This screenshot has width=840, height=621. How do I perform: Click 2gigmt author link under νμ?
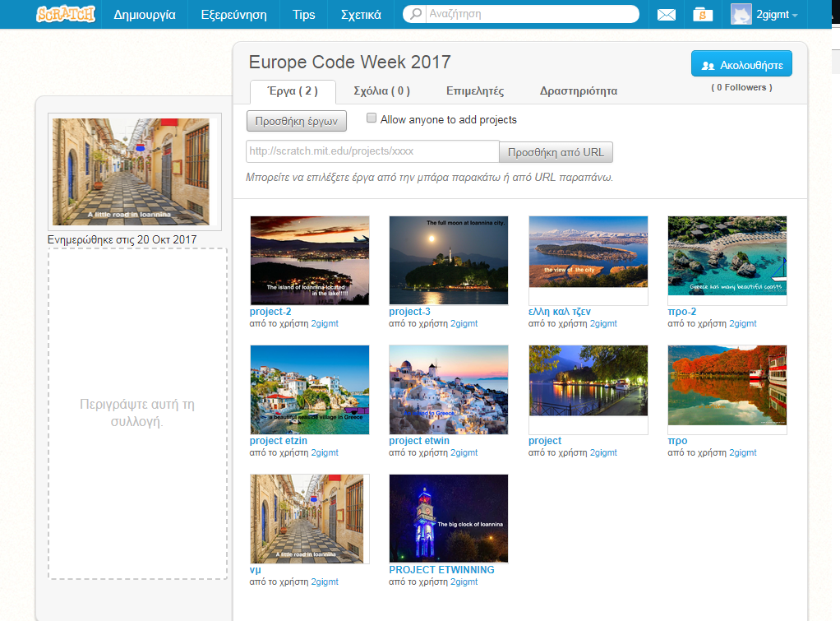325,582
